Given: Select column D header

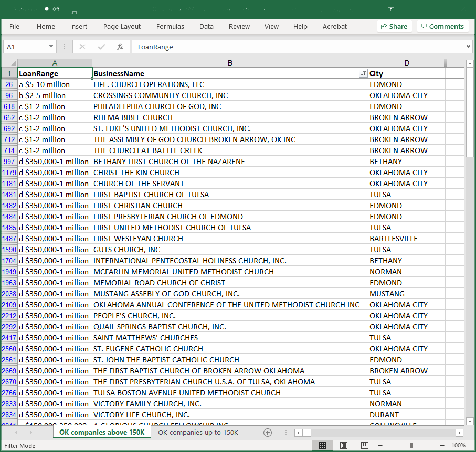Looking at the screenshot, I should pyautogui.click(x=407, y=63).
